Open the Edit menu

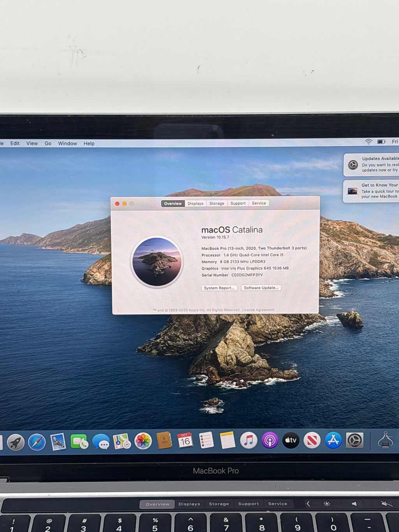pos(15,143)
